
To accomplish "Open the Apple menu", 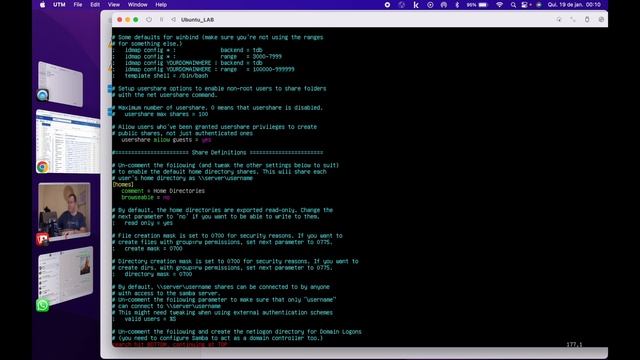I will point(42,5).
